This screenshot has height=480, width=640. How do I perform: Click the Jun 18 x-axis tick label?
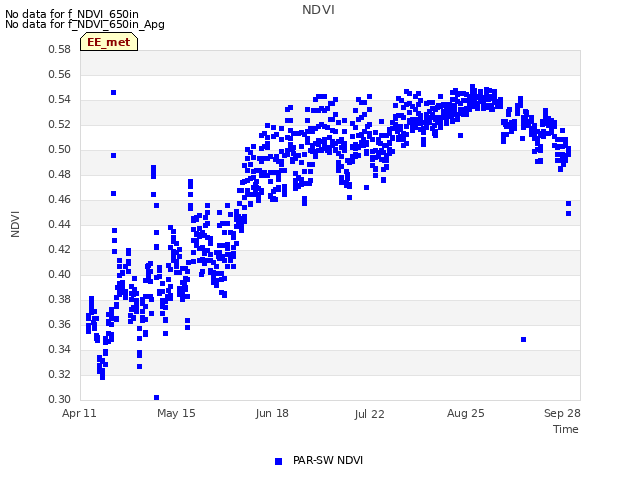coord(272,413)
